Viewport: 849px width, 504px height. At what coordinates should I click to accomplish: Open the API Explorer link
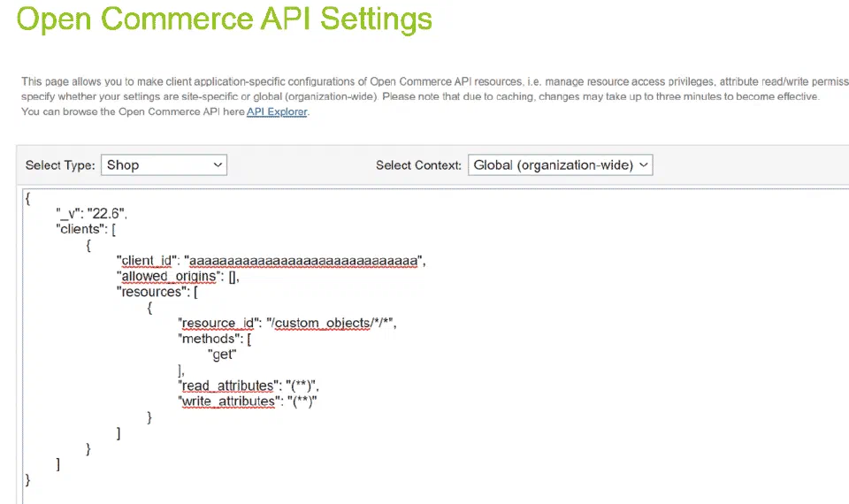coord(277,111)
